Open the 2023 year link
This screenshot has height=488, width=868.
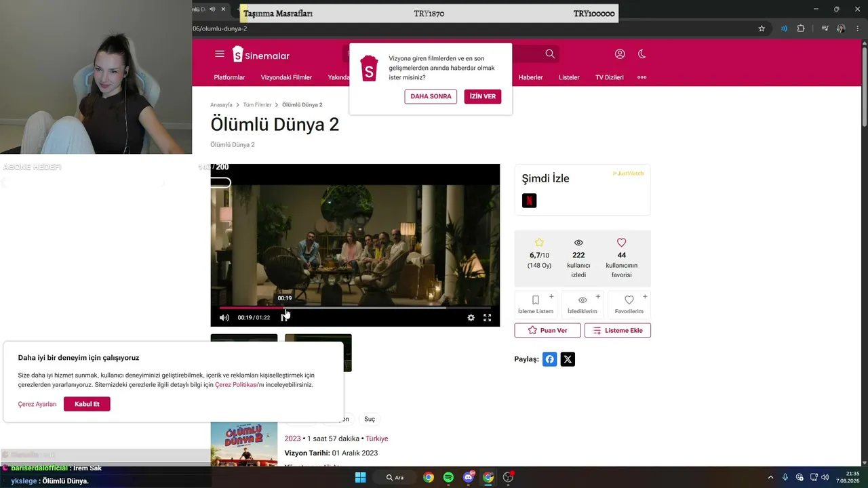click(292, 439)
